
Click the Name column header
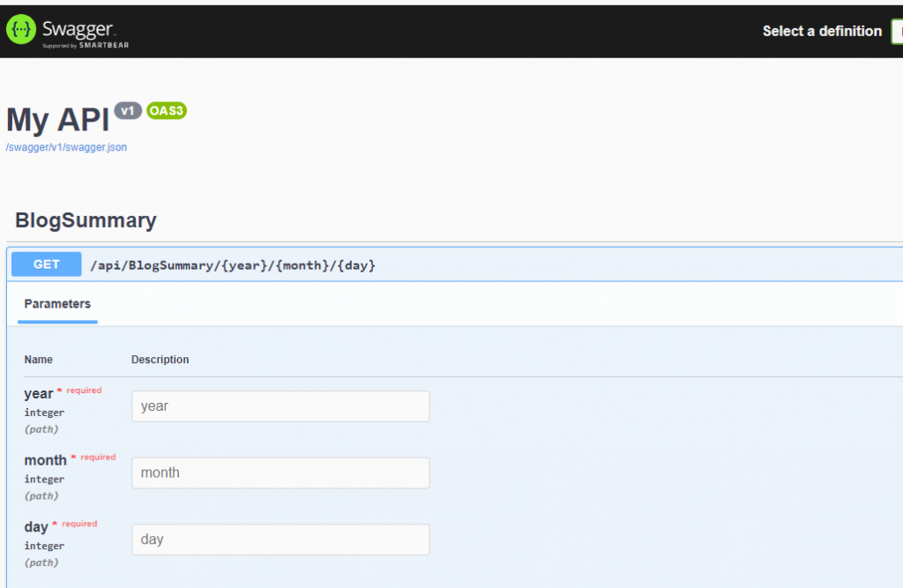tap(39, 360)
